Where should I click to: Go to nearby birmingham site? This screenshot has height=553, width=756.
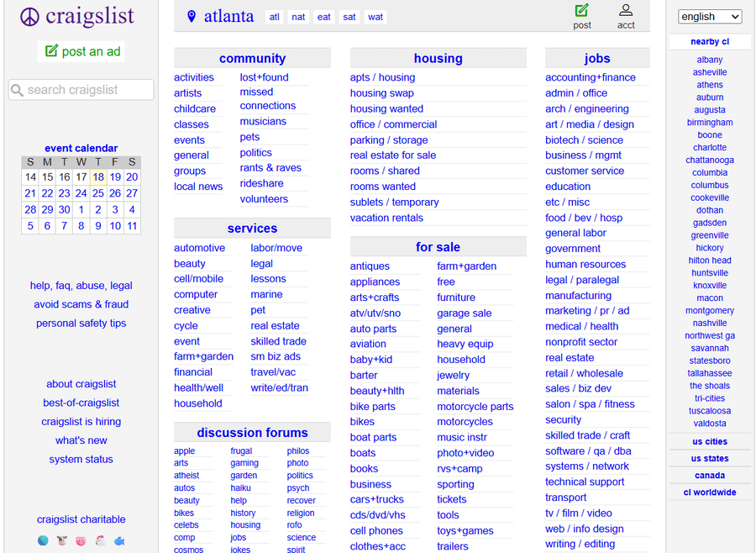coord(710,123)
